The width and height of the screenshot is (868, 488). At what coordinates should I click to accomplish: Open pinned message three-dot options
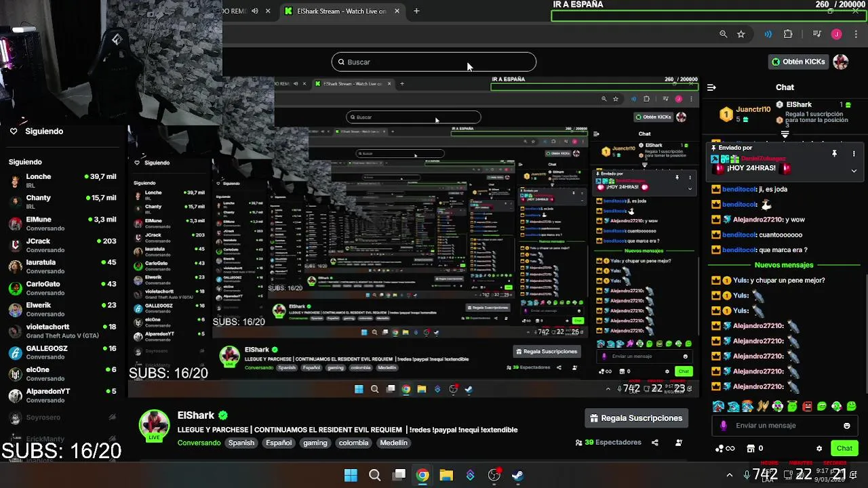[x=854, y=154]
